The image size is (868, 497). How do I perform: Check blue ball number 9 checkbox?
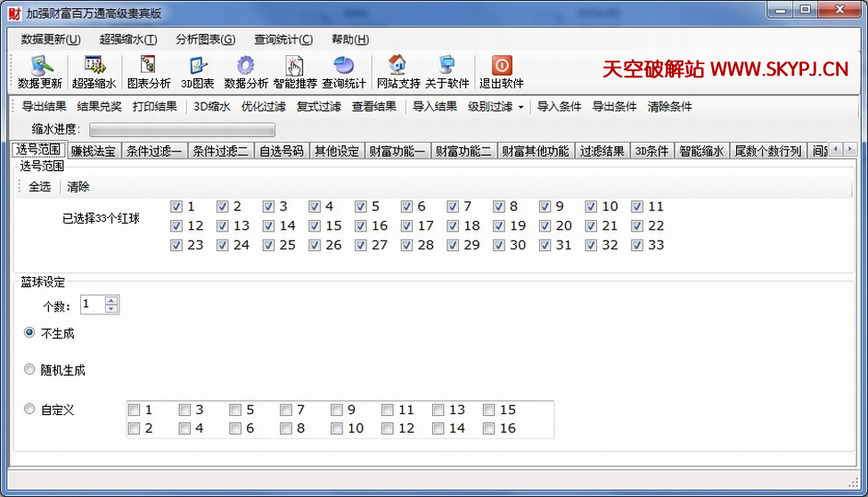[x=337, y=411]
